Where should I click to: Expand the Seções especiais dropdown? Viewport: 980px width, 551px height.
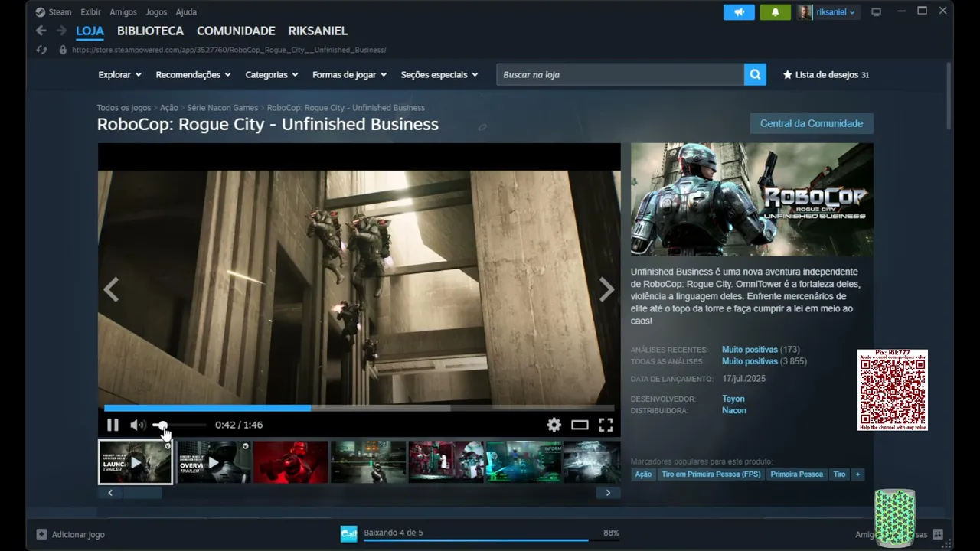(439, 75)
